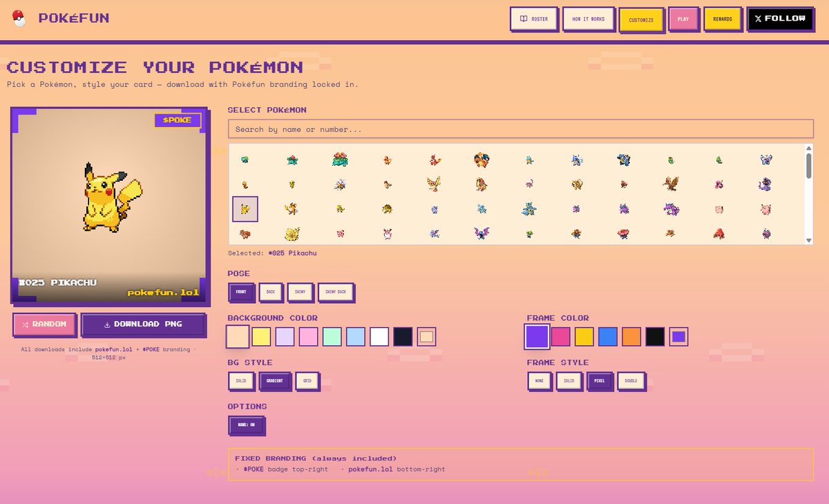Viewport: 829px width, 504px height.
Task: Switch pose to Shiny
Action: [300, 292]
